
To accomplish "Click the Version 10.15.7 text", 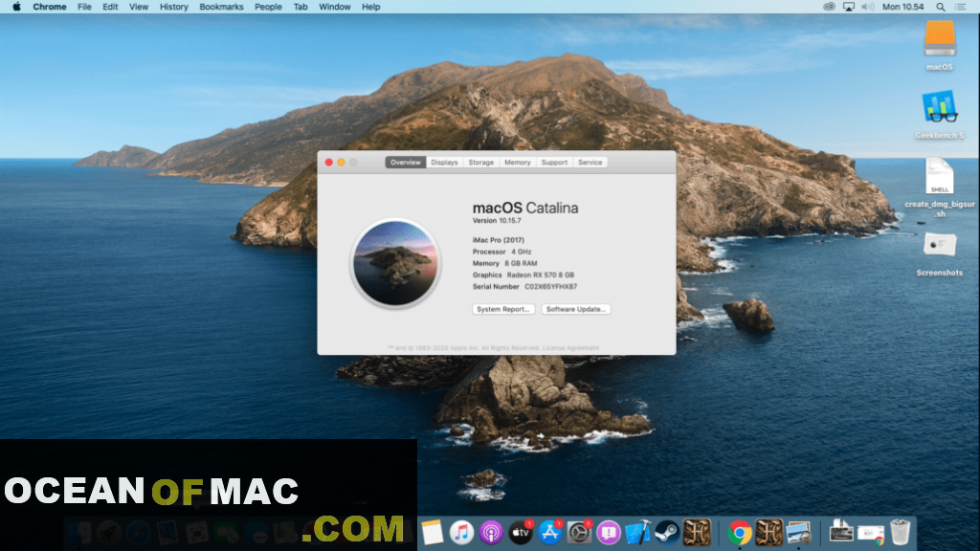I will point(497,221).
